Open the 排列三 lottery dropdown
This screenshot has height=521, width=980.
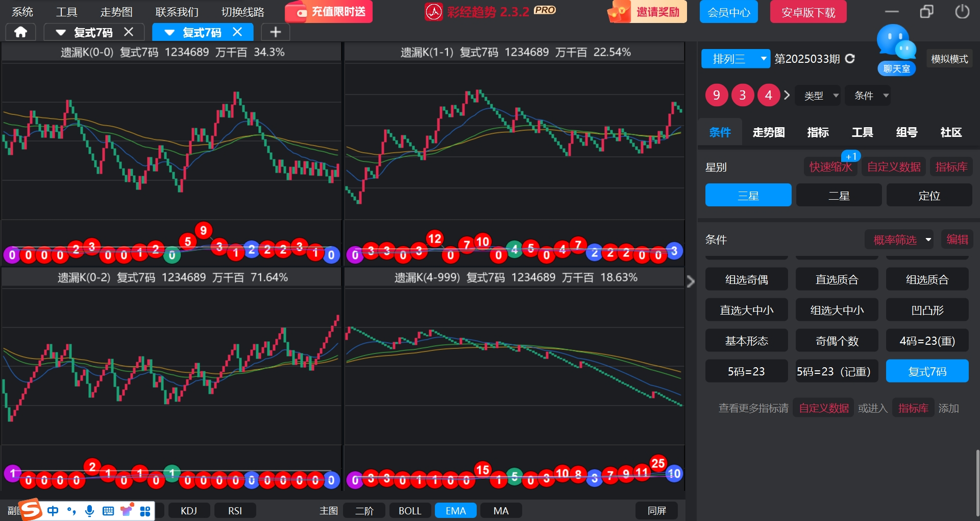tap(736, 59)
